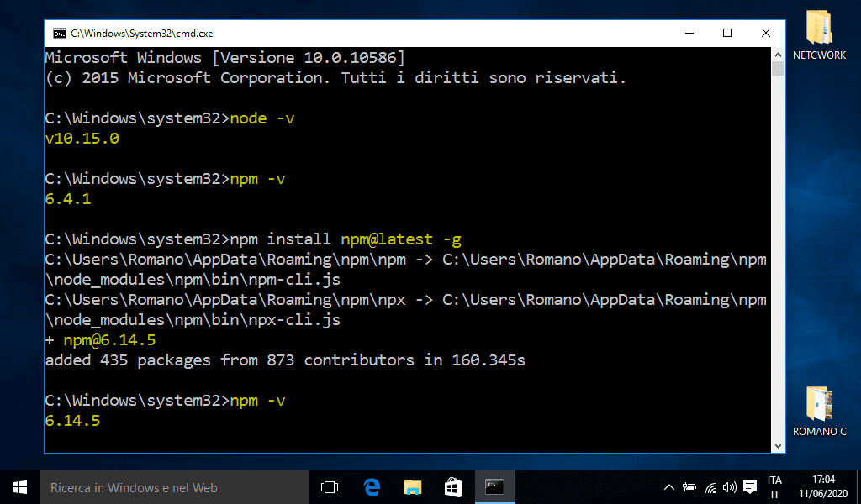Click the console scrollbar up arrow
This screenshot has width=861, height=504.
click(x=778, y=55)
